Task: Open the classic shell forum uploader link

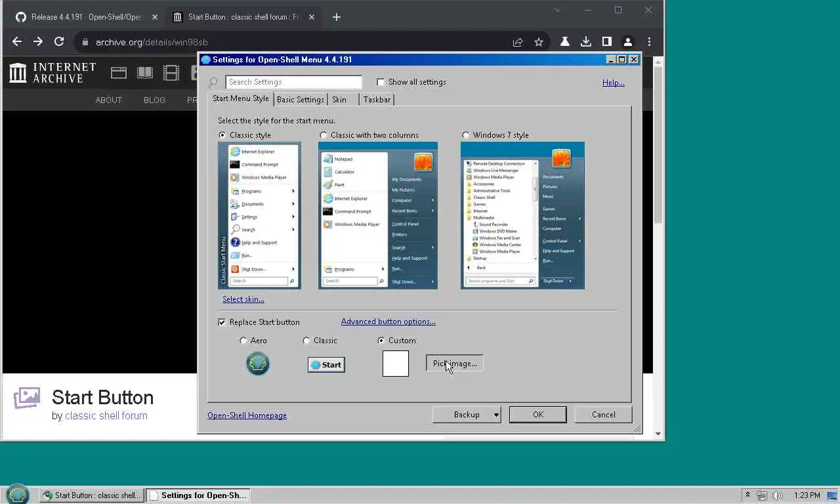Action: pyautogui.click(x=106, y=415)
